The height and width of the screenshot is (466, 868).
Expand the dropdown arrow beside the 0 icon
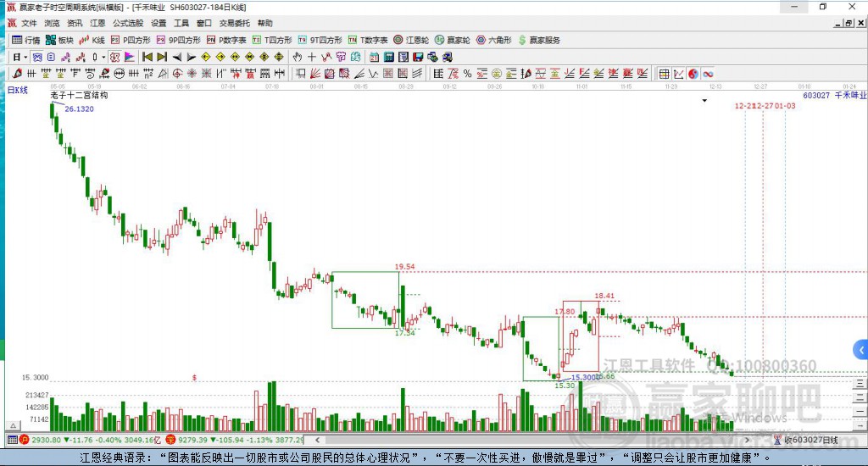coord(103,57)
